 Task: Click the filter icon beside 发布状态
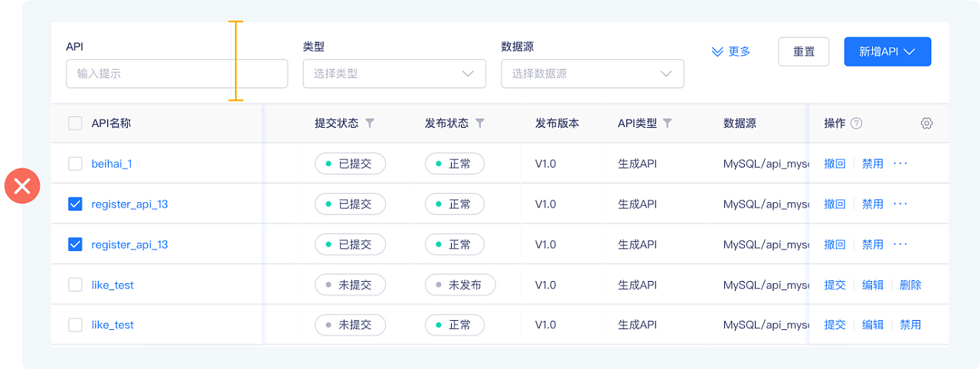[x=480, y=123]
